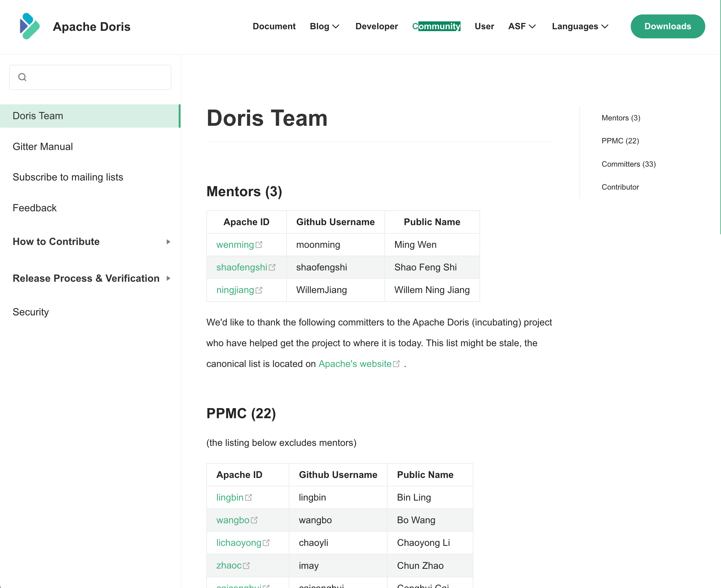Open the Document nav item
Screen dimensions: 721x588
pos(274,26)
